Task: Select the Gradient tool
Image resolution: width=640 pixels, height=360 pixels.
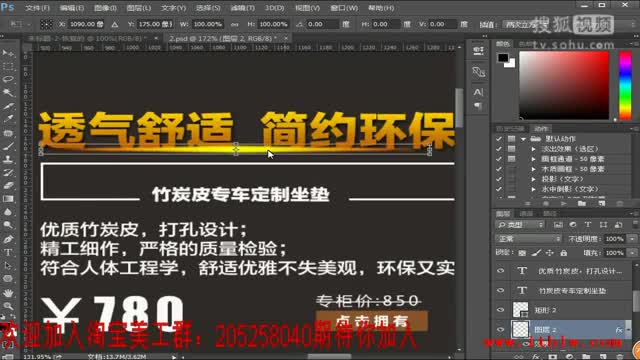Action: coord(8,199)
